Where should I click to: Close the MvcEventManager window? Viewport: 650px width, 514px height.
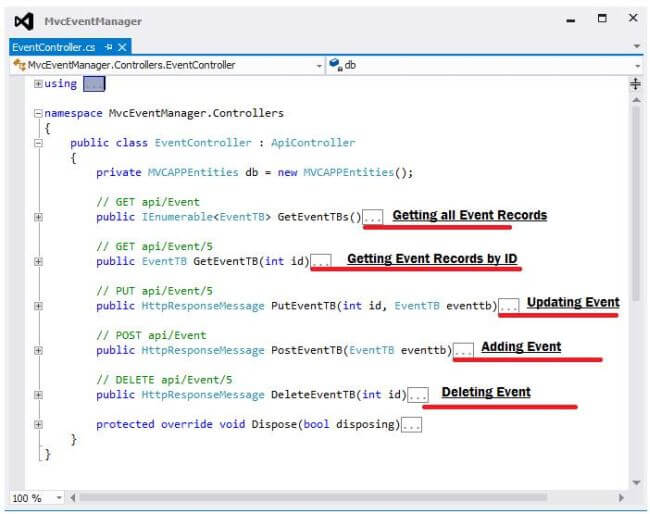633,18
